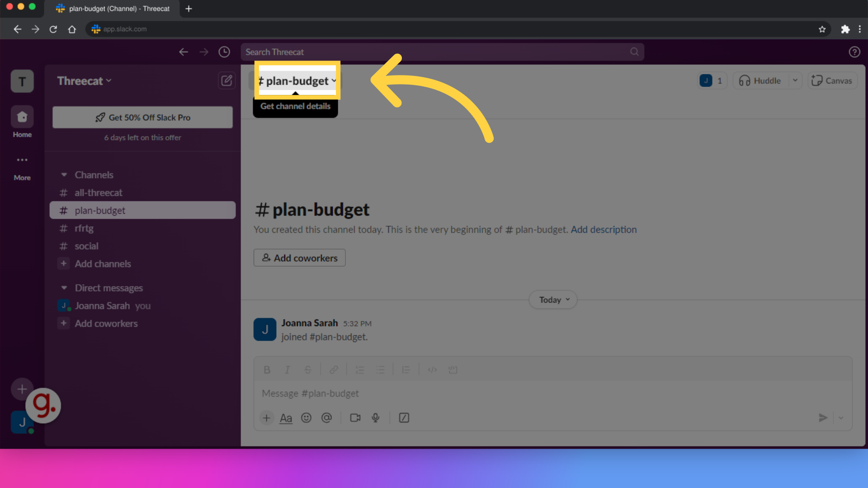Open the Threecat workspace dropdown menu
The image size is (868, 488).
pyautogui.click(x=84, y=81)
